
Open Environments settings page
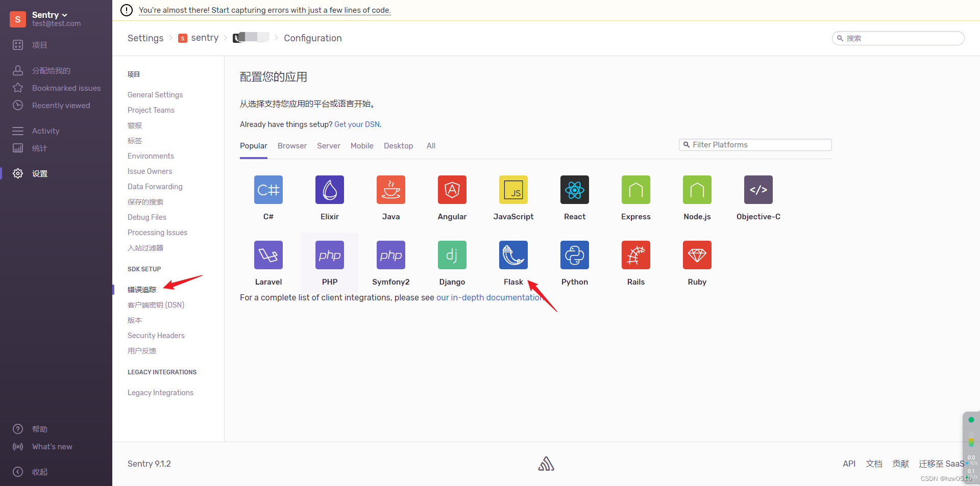tap(151, 156)
